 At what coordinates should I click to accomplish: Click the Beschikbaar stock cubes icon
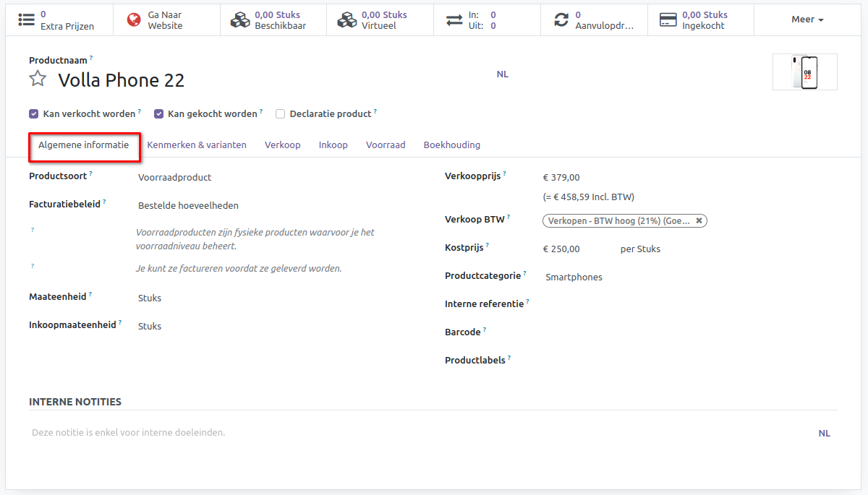pyautogui.click(x=239, y=20)
